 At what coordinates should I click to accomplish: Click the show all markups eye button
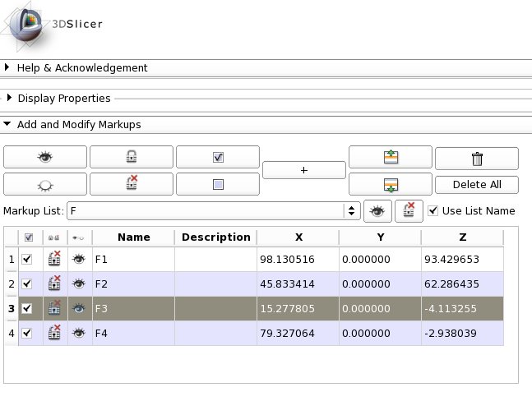(45, 157)
